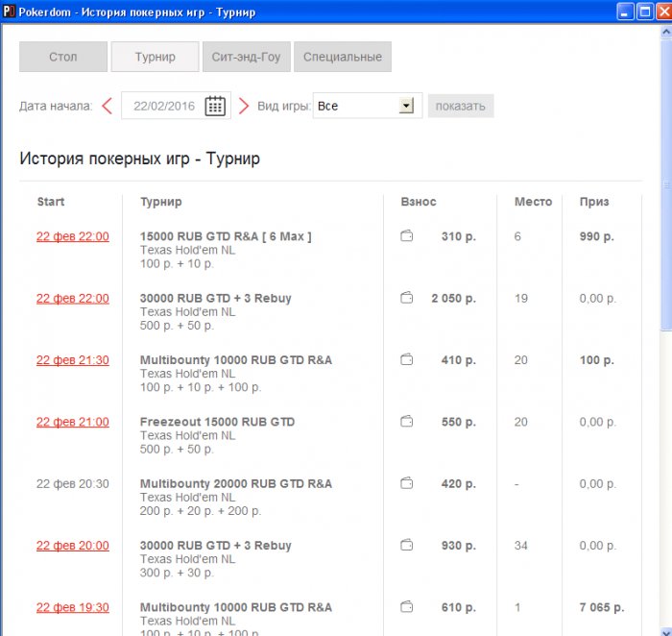Screen dimensions: 672x636
Task: Select the Турнир tab
Action: (156, 57)
